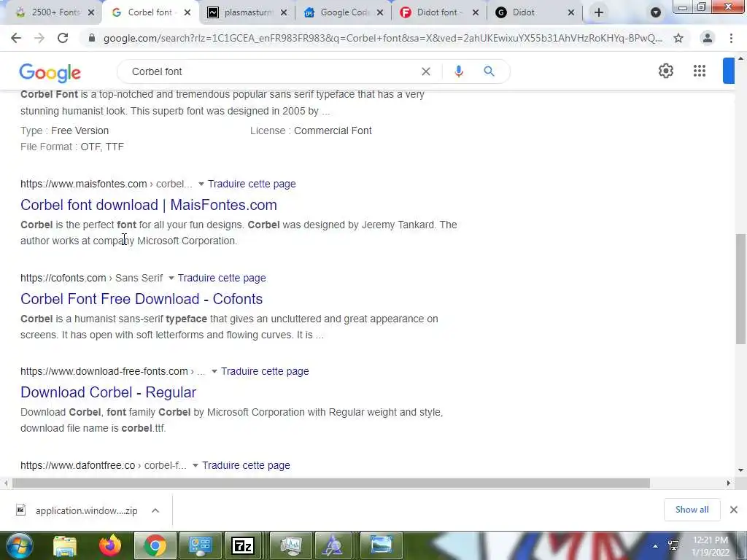Open Google quick settings gear

pyautogui.click(x=665, y=71)
